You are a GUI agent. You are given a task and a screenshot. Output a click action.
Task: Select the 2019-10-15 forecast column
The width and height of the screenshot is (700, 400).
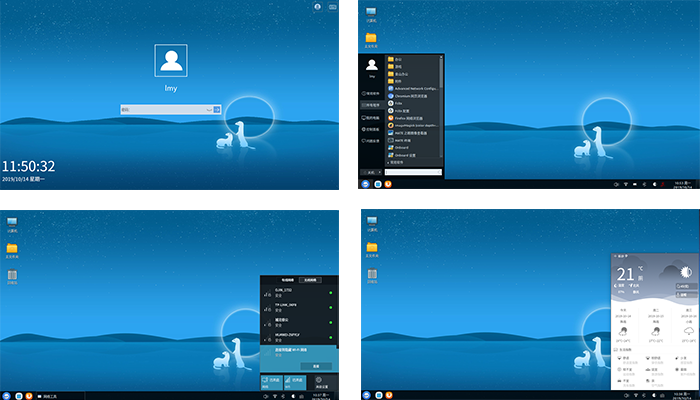(656, 326)
